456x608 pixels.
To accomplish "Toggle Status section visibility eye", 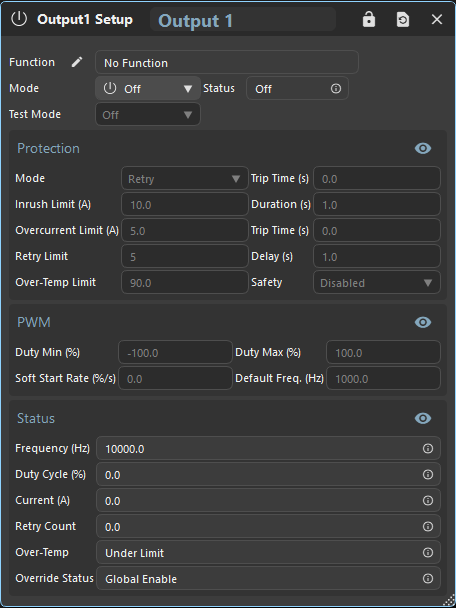I will tap(423, 418).
